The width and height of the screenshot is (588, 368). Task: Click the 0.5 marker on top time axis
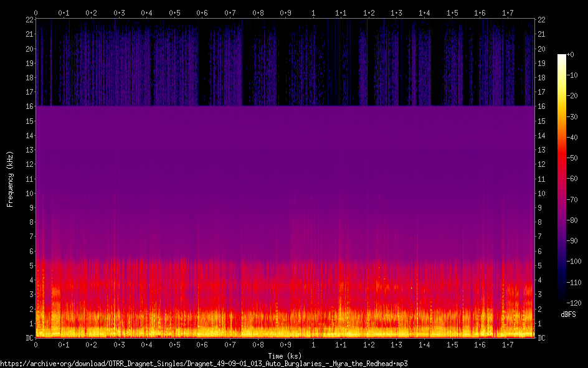(x=174, y=12)
